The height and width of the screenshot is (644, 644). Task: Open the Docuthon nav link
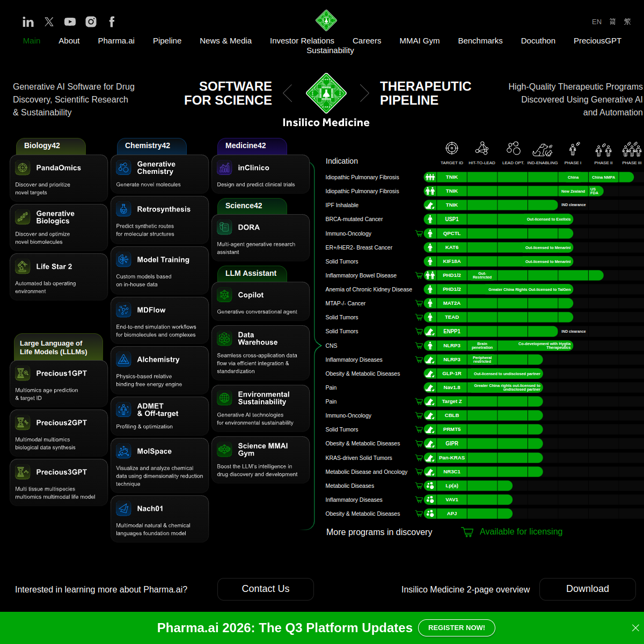click(538, 41)
